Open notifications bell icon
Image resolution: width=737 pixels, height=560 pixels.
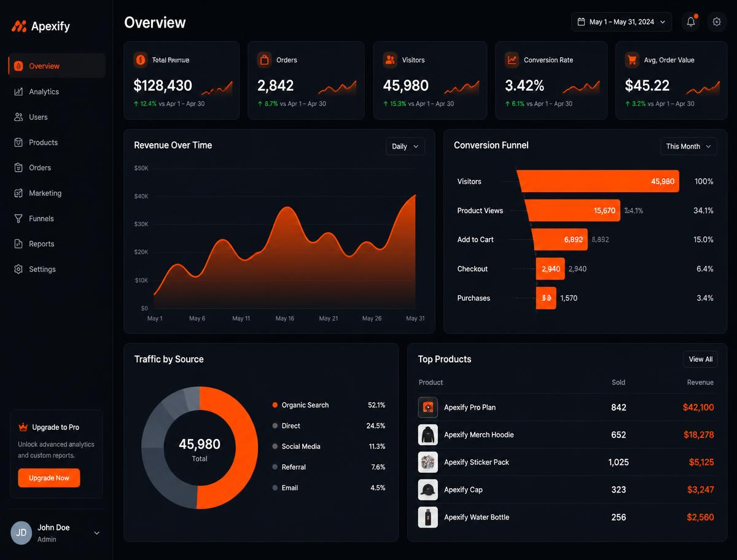(x=691, y=22)
